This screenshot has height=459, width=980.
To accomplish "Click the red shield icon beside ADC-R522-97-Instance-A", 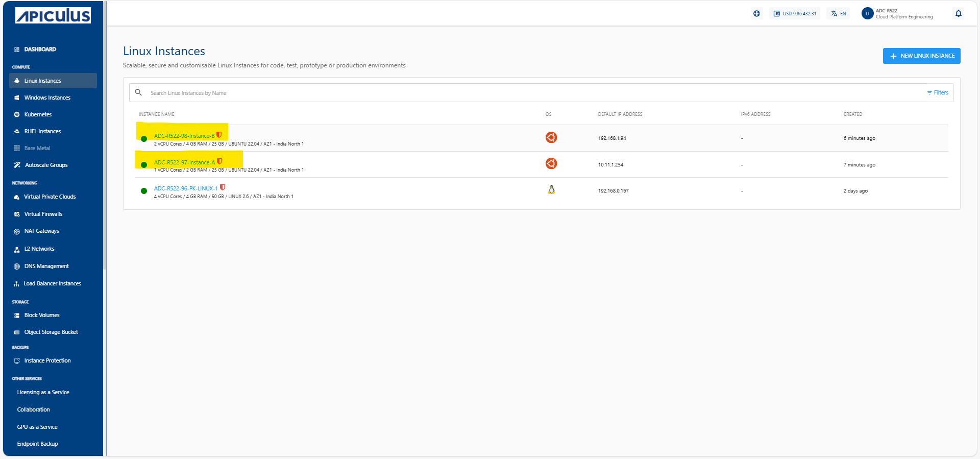I will [219, 161].
